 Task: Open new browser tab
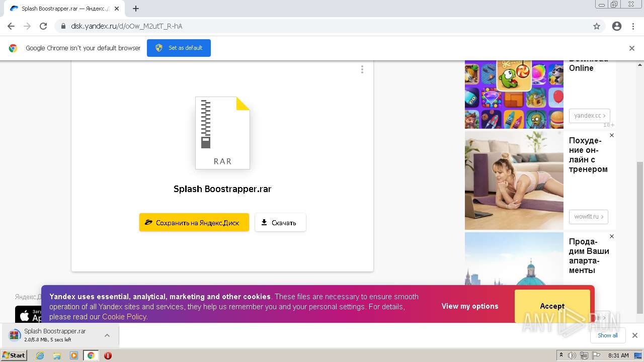[136, 9]
